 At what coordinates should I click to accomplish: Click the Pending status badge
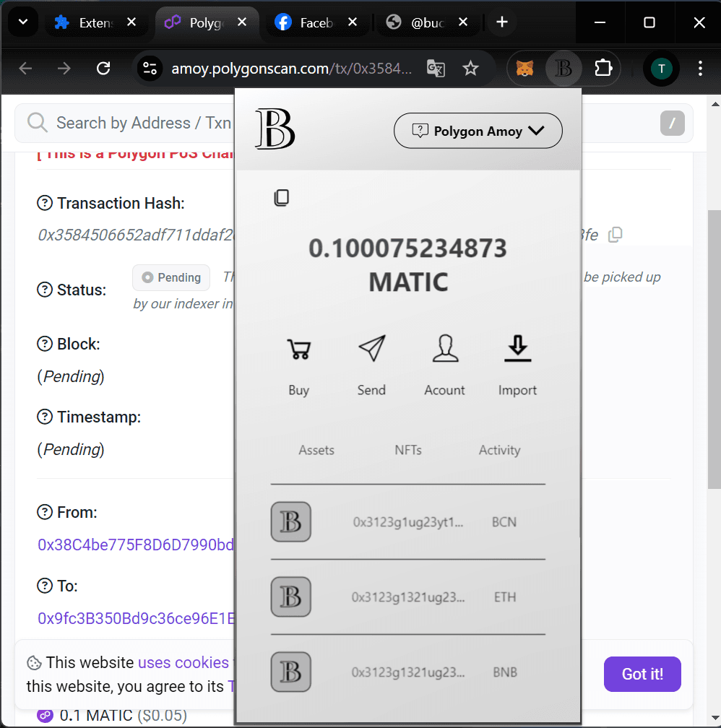click(171, 277)
